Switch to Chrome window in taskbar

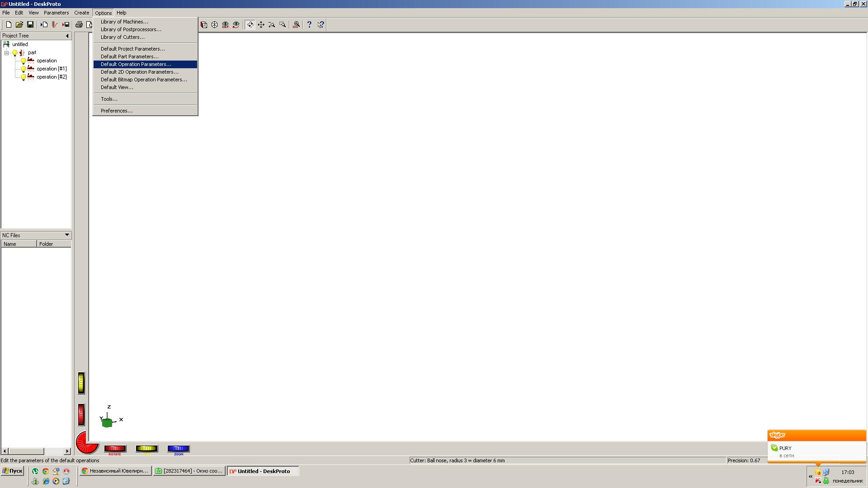(115, 471)
